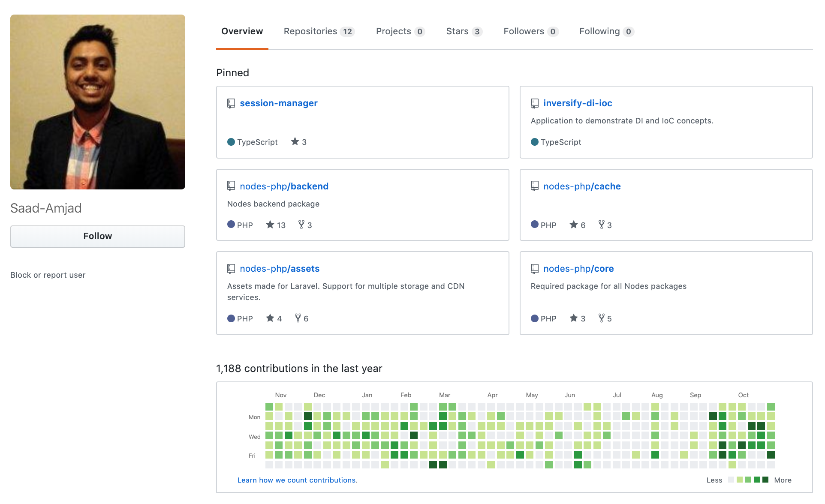The width and height of the screenshot is (825, 504).
Task: Switch to the Repositories tab
Action: click(x=319, y=31)
